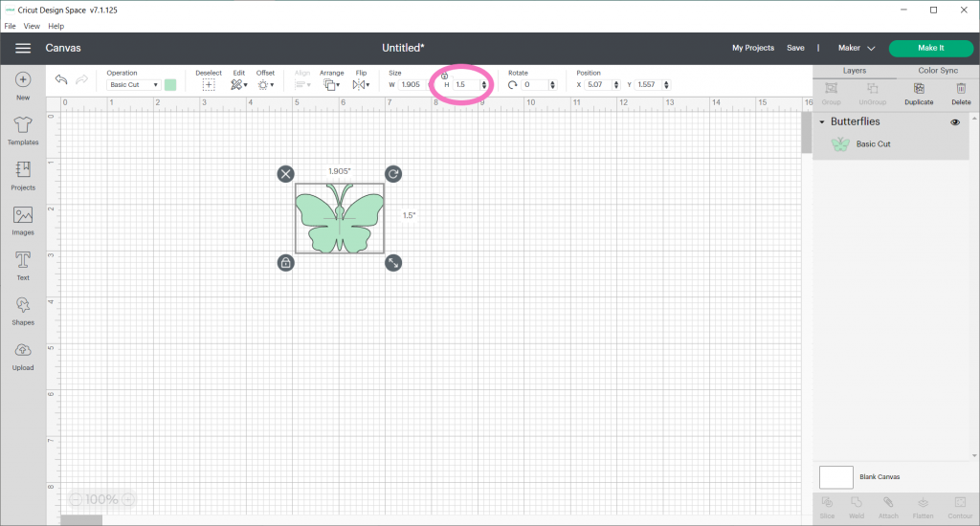Image resolution: width=980 pixels, height=526 pixels.
Task: Click the UnGroup button
Action: pos(873,93)
